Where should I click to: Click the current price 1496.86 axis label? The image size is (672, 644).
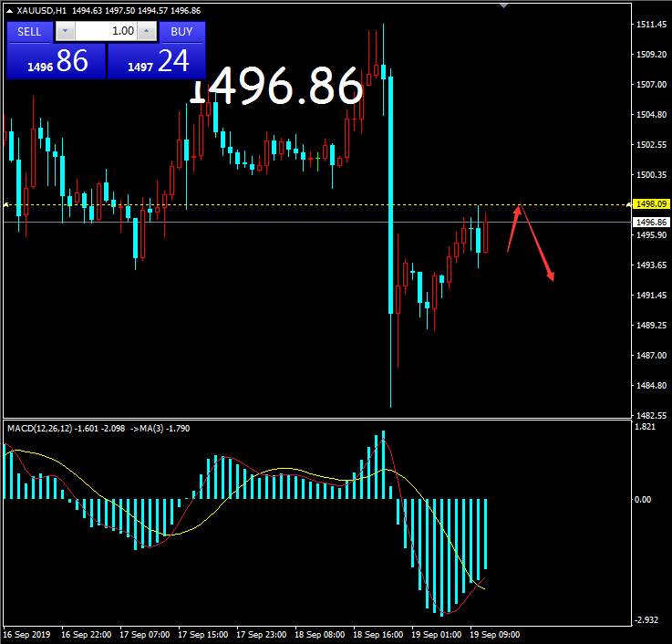click(651, 222)
